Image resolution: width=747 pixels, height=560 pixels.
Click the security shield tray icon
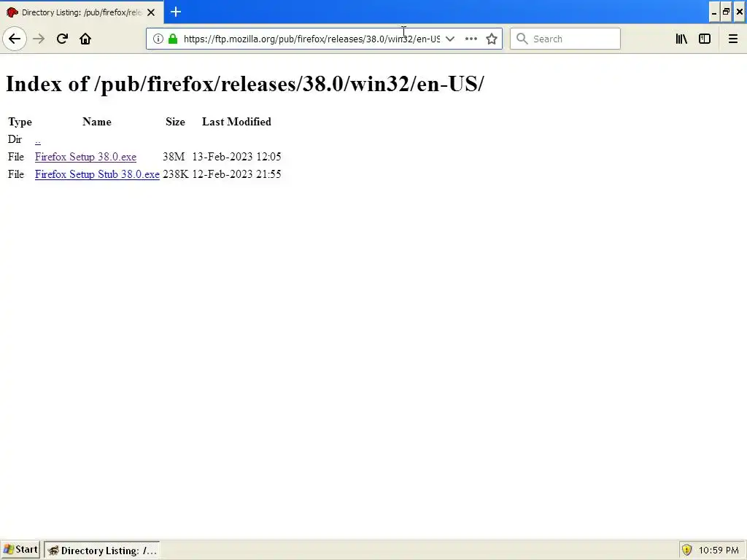tap(686, 550)
